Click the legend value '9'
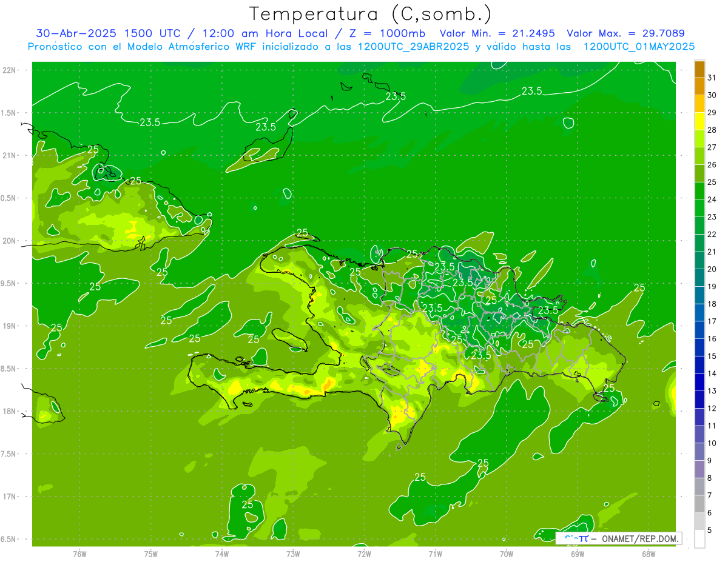 click(x=710, y=461)
